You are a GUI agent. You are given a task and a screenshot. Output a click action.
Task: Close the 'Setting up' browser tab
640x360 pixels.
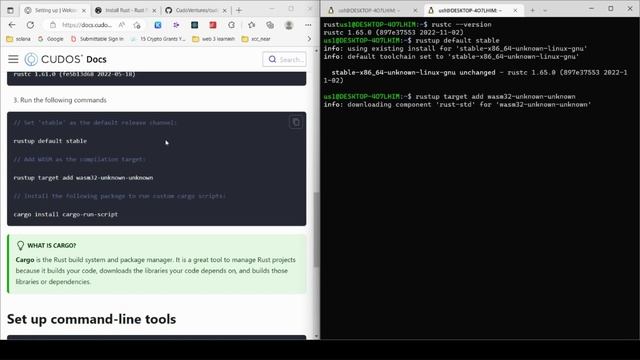[x=84, y=11]
